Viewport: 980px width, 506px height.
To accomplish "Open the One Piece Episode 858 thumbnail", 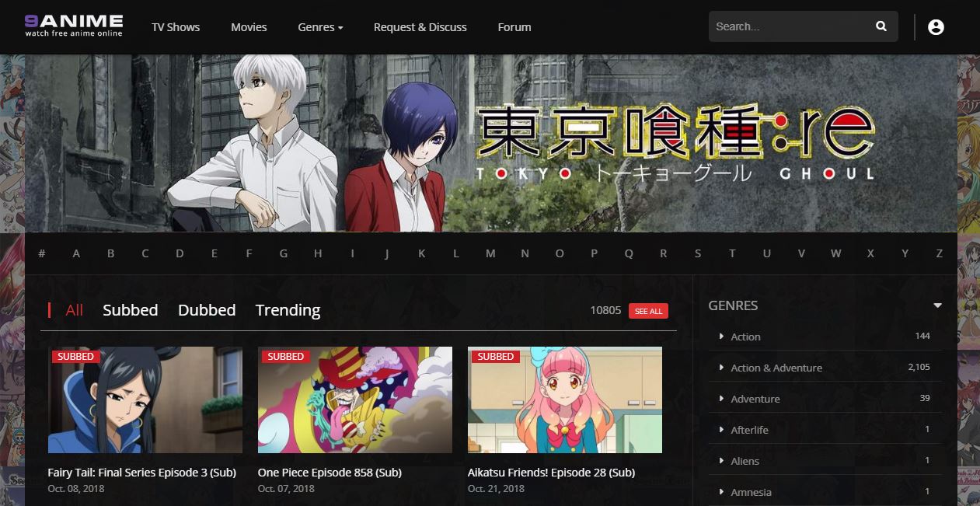I will (x=355, y=400).
